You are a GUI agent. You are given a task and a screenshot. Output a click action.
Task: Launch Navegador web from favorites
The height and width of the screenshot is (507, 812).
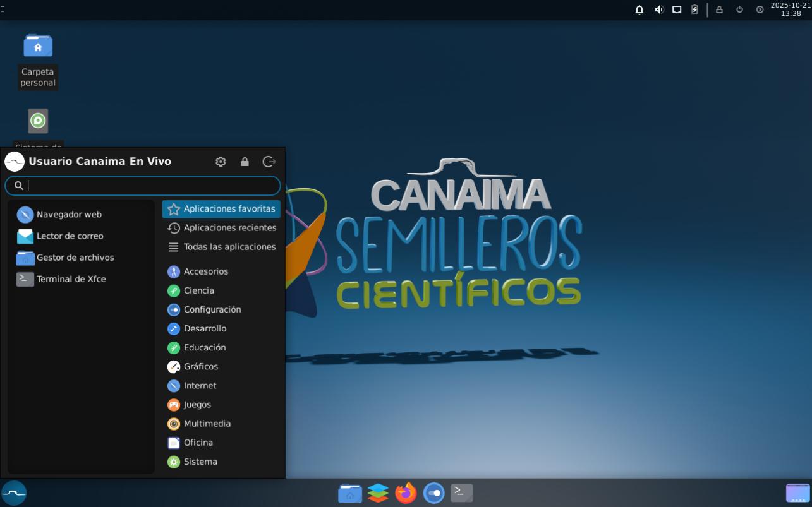(x=68, y=215)
